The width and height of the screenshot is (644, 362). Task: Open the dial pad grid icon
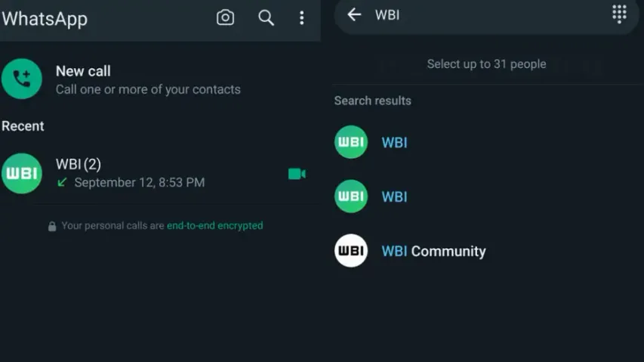coord(619,14)
